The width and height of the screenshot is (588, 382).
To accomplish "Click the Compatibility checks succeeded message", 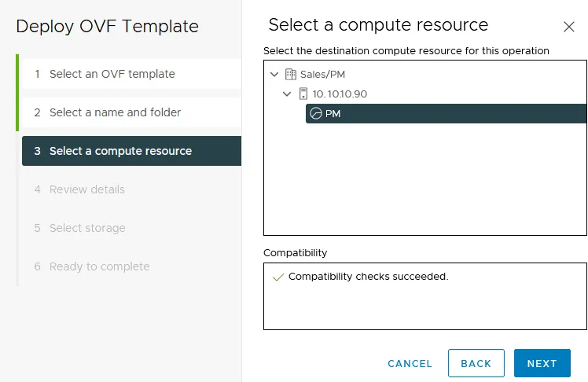I will pyautogui.click(x=368, y=277).
